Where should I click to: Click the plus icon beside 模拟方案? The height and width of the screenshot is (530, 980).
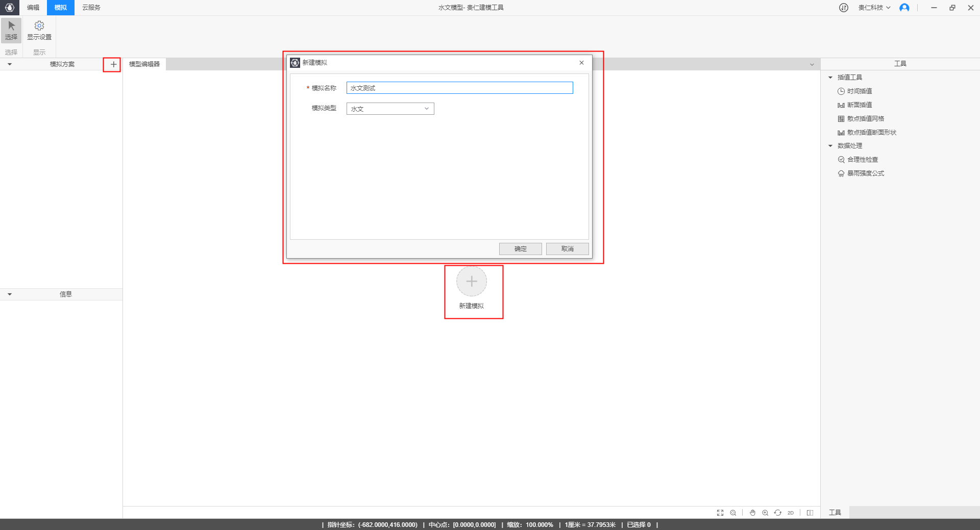[113, 64]
